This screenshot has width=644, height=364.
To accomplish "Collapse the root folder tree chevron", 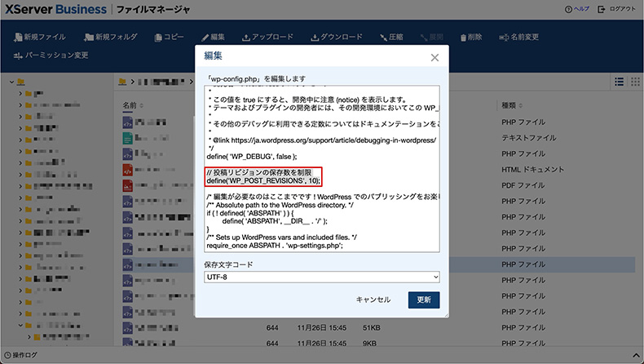I will point(11,82).
